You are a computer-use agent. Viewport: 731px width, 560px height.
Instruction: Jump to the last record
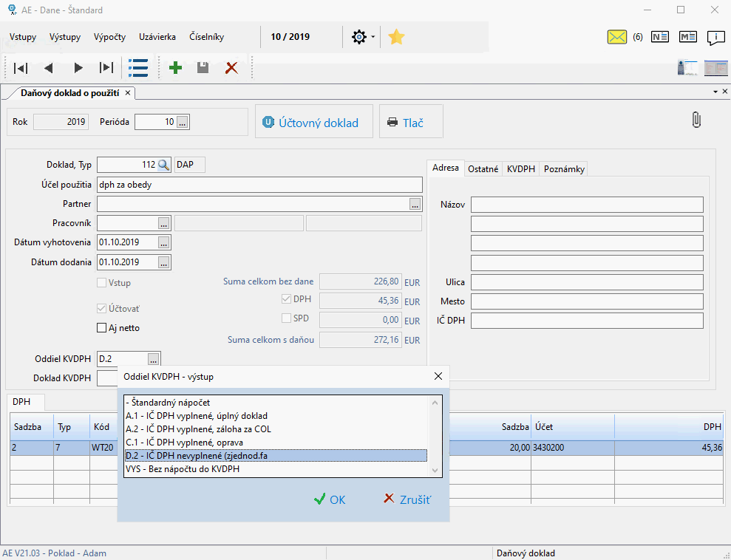click(x=106, y=68)
